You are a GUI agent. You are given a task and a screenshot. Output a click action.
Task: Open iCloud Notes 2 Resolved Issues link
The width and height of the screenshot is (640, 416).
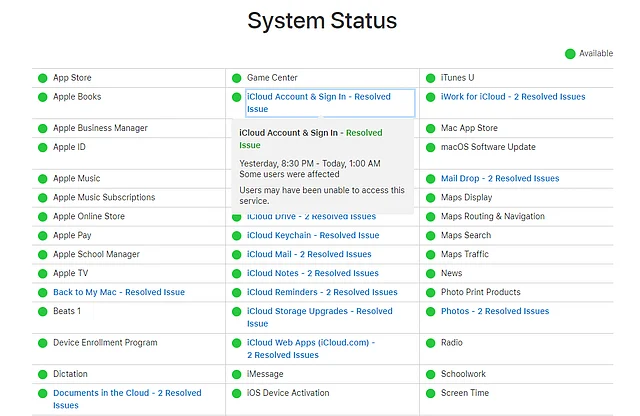click(313, 273)
